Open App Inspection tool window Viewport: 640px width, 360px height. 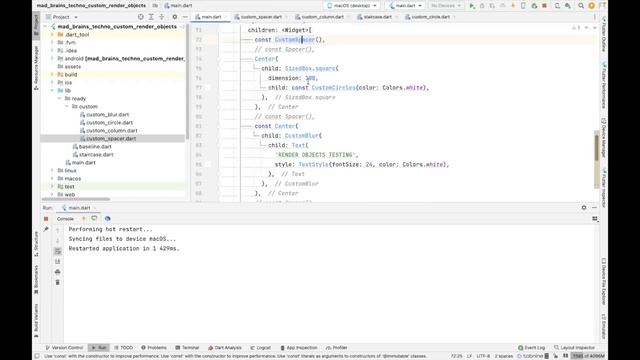tap(299, 348)
